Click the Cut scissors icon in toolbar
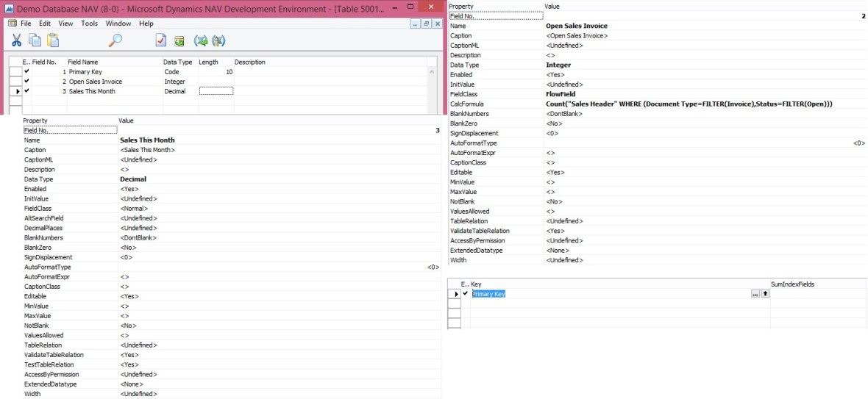Viewport: 868px width, 399px height. 16,41
